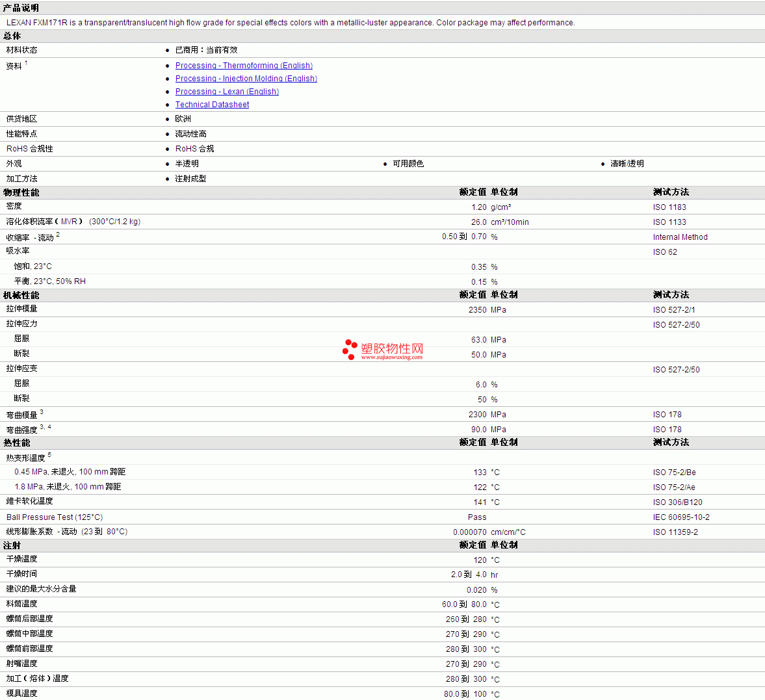
Task: Select the 物理性能 section header
Action: [x=21, y=192]
